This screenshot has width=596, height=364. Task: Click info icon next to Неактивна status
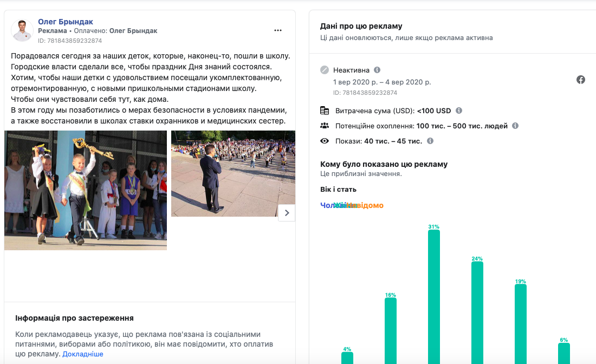tap(377, 70)
